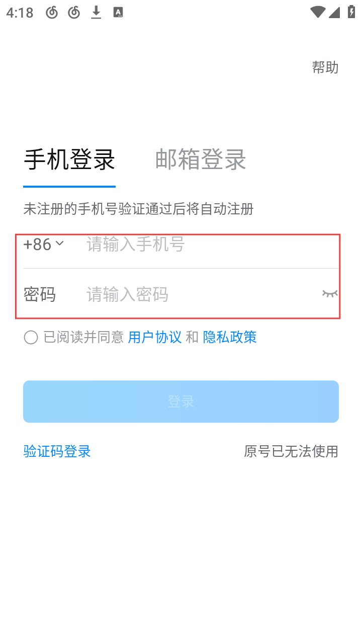Image resolution: width=362 pixels, height=644 pixels.
Task: Focus the 请输入手机号 phone field
Action: click(201, 245)
